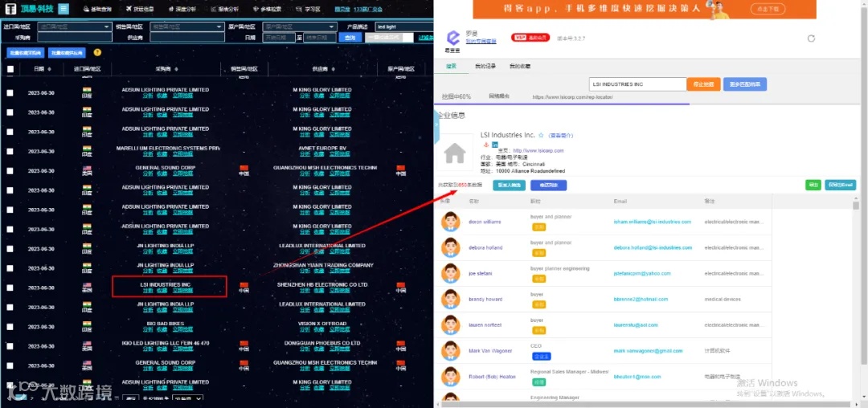Flip the toggle switch beside the 查询 button
Screen dimensions: 868x408
tap(390, 38)
